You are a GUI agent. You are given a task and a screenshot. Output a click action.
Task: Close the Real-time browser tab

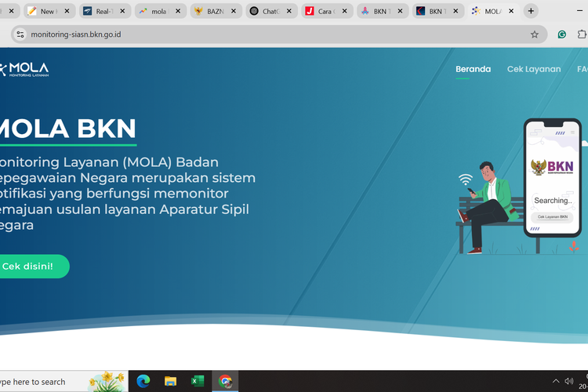click(122, 12)
